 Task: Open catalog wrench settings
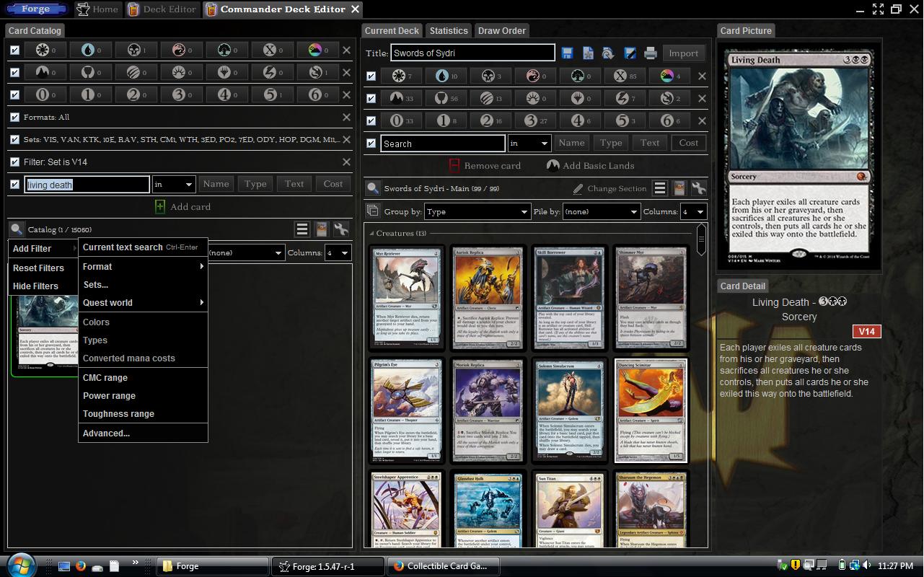pyautogui.click(x=341, y=229)
